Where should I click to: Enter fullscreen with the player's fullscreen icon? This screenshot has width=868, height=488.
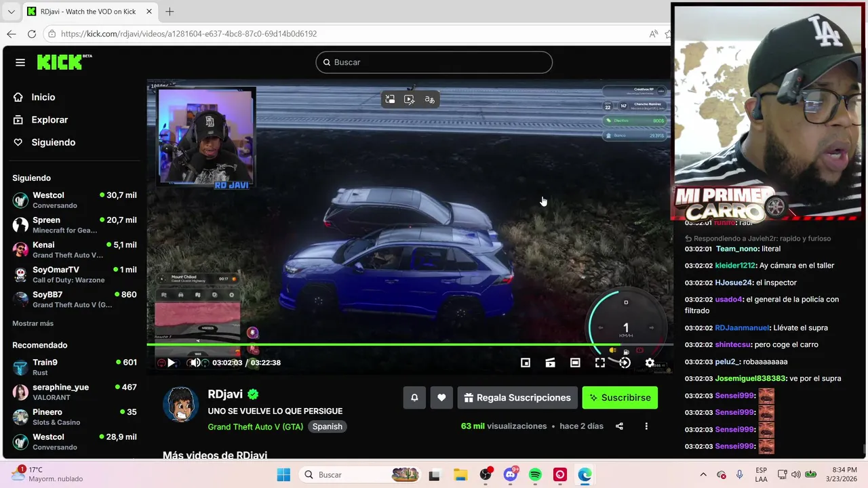pyautogui.click(x=600, y=363)
